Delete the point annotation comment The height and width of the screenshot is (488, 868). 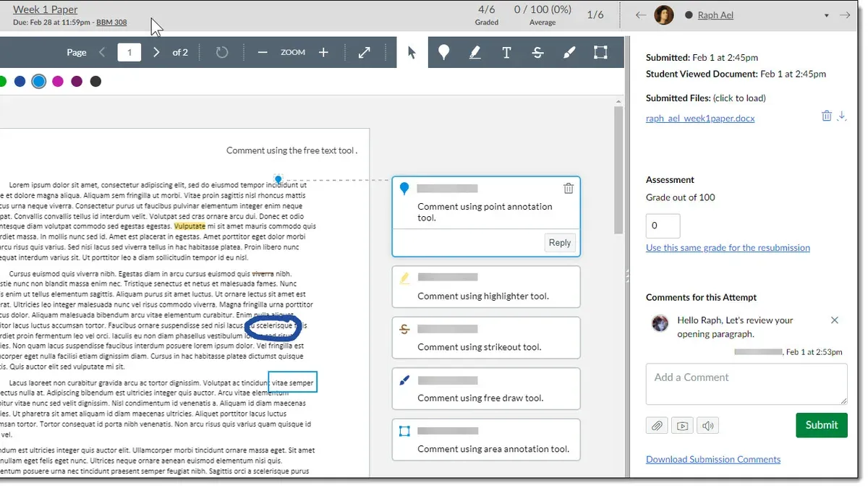pos(569,188)
